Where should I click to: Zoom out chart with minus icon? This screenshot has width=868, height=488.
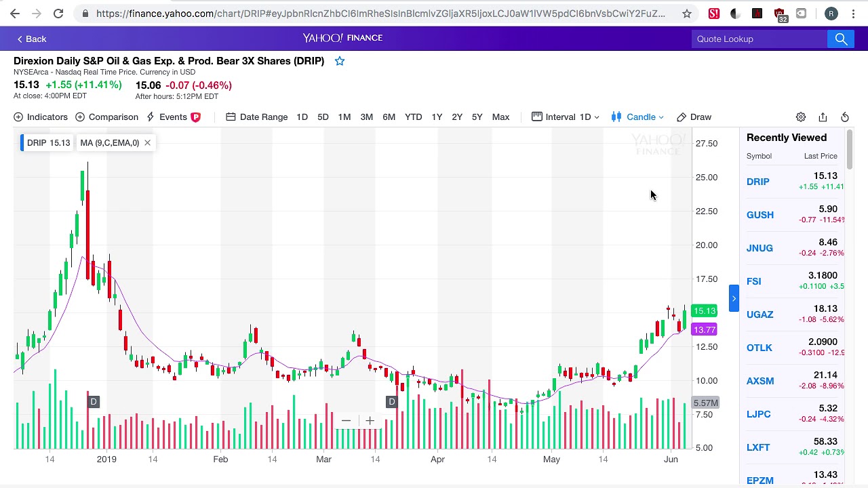(x=346, y=421)
